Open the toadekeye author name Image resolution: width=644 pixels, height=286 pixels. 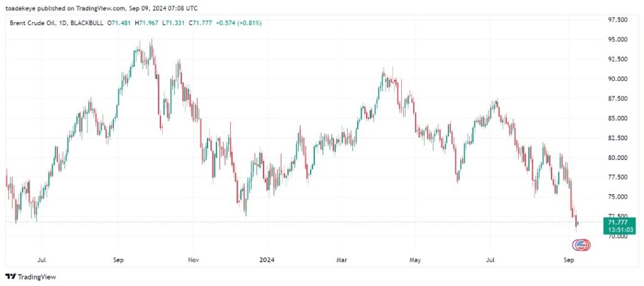(25, 8)
